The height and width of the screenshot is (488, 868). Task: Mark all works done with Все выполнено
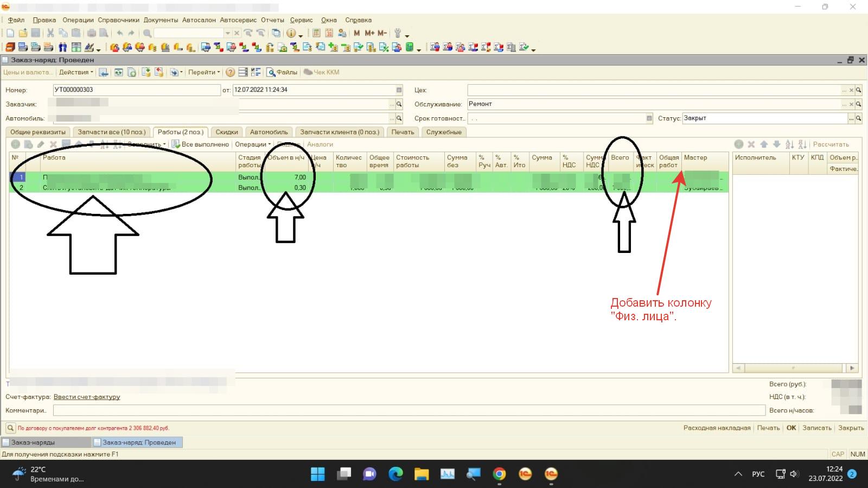[200, 144]
